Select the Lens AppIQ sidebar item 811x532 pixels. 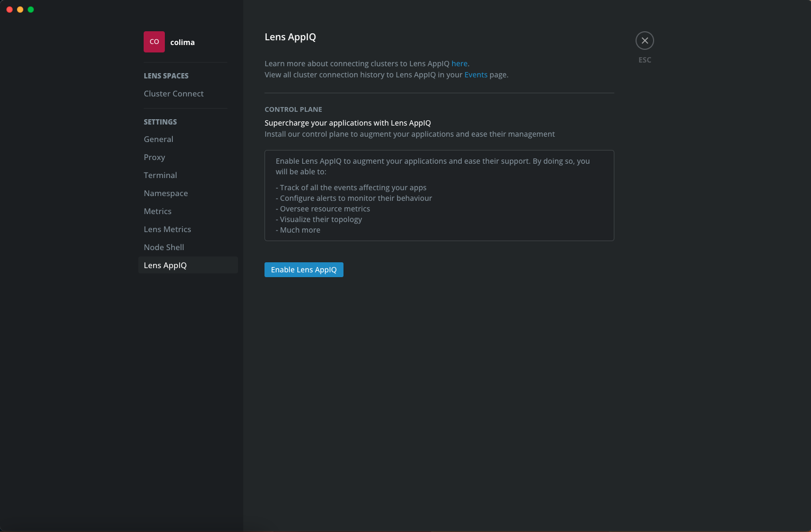188,265
